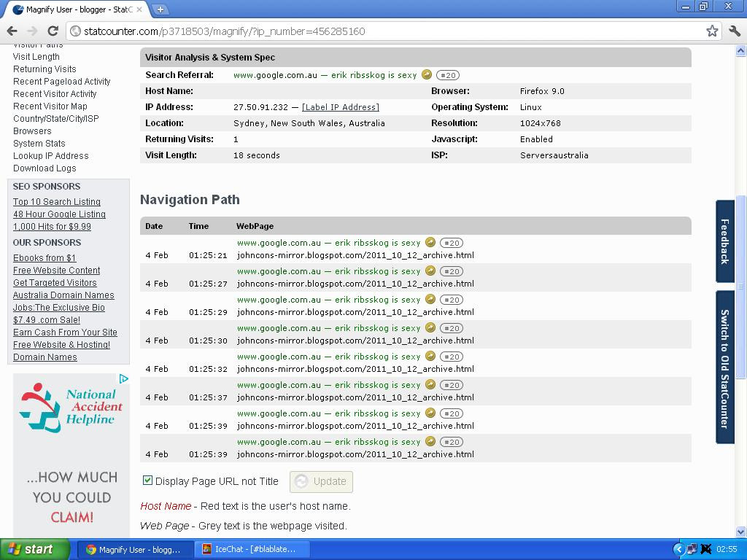The width and height of the screenshot is (747, 560).
Task: Click the Top 10 Search Listing link
Action: [57, 202]
